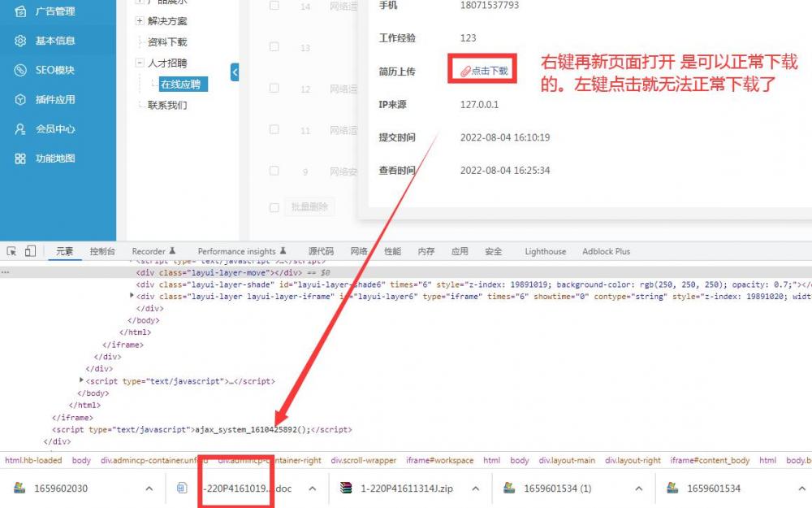The height and width of the screenshot is (508, 812).
Task: Open options arrow for 1659602030 download
Action: (149, 488)
